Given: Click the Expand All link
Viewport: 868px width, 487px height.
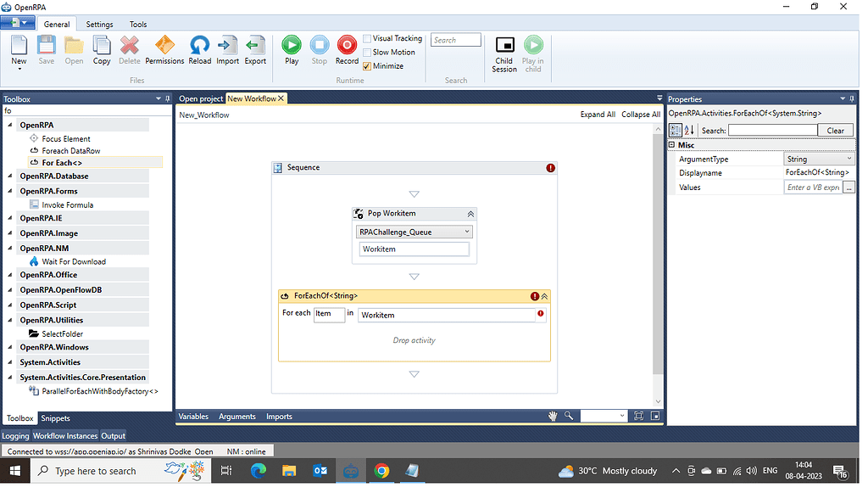Looking at the screenshot, I should coord(598,115).
